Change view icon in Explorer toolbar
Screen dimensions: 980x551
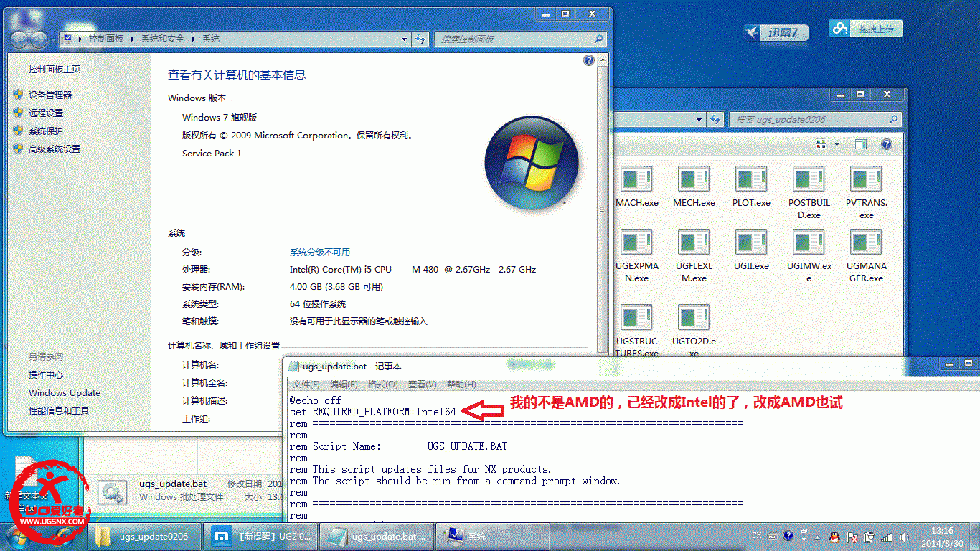(x=823, y=144)
